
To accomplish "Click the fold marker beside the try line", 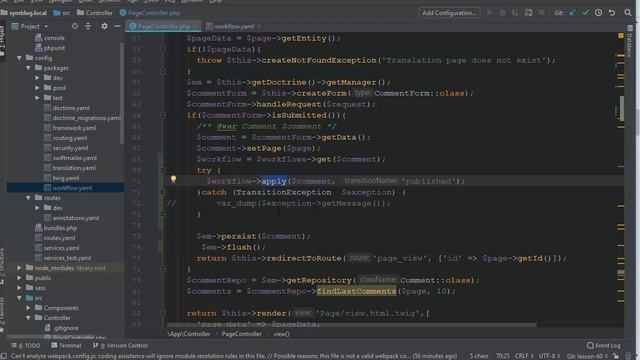I will [163, 170].
